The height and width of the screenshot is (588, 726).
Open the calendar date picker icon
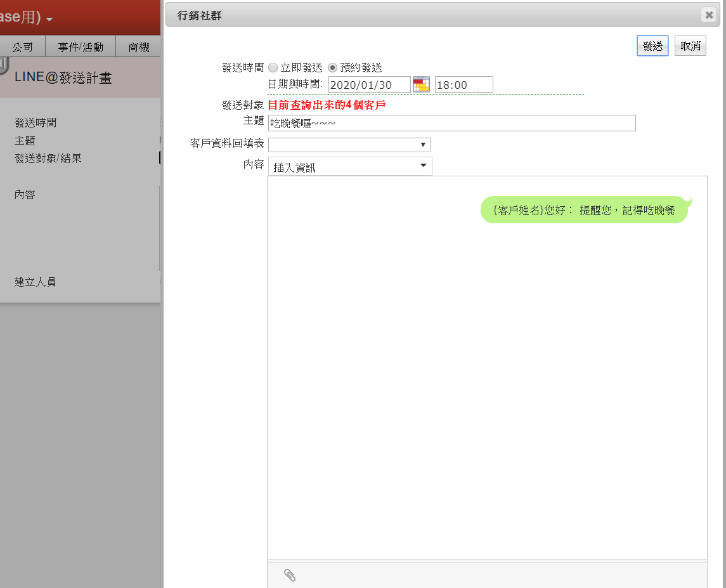[x=421, y=85]
